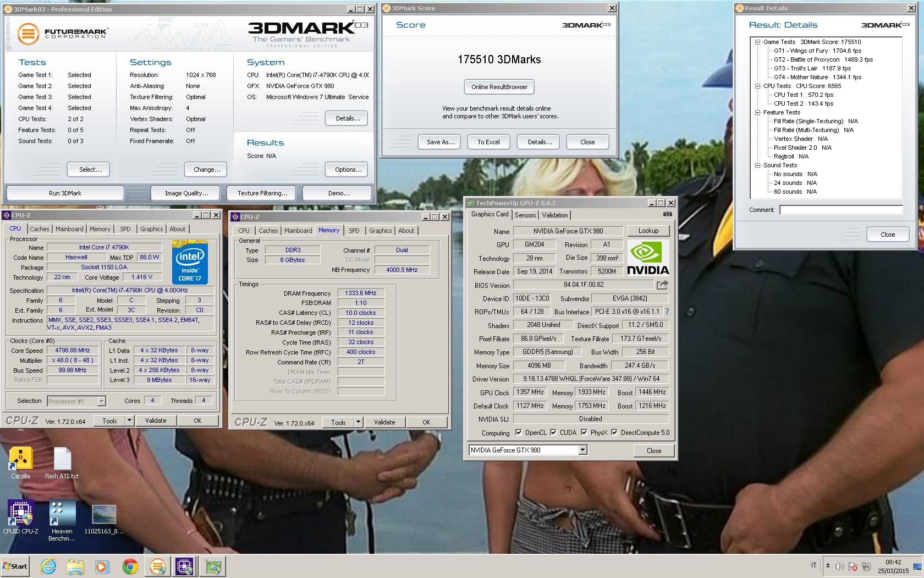Click the Comment input field in Result Details

pyautogui.click(x=841, y=210)
